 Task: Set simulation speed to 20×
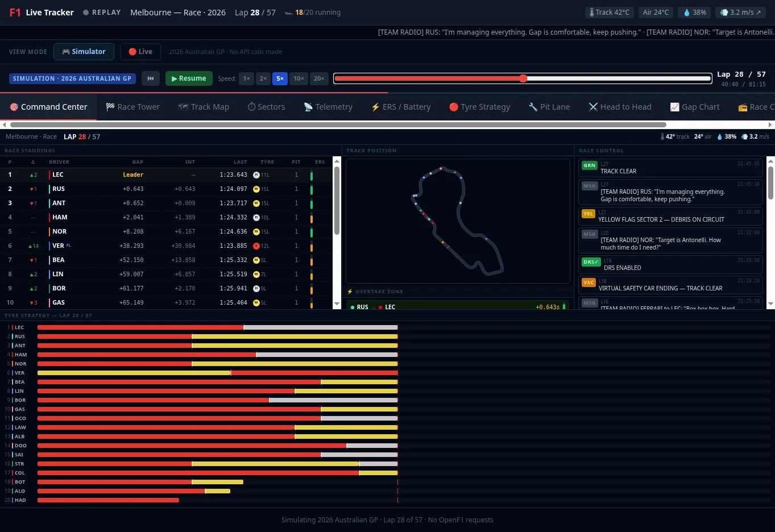319,78
